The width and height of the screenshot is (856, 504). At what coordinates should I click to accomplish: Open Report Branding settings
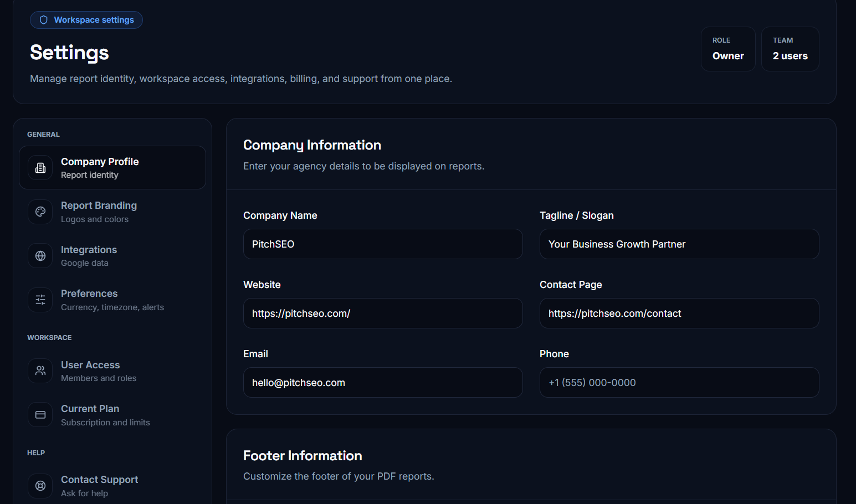click(112, 212)
